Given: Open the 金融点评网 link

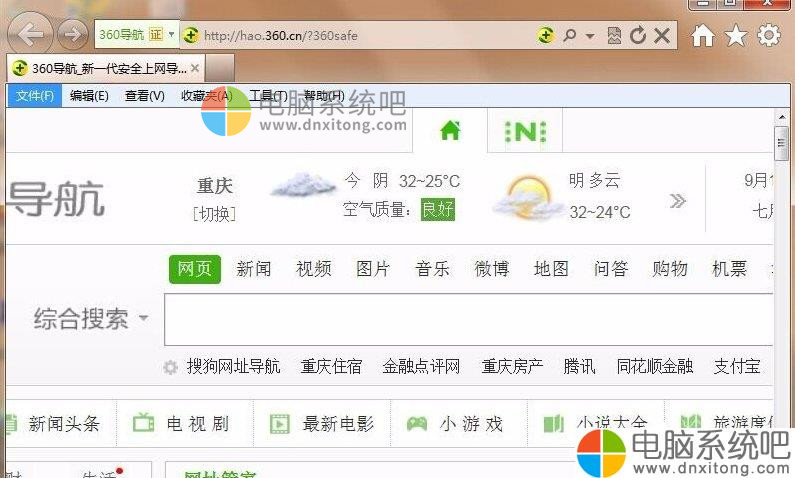Looking at the screenshot, I should pos(421,366).
